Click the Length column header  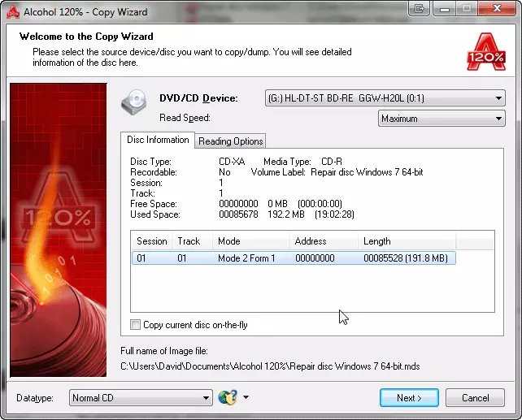click(x=406, y=241)
